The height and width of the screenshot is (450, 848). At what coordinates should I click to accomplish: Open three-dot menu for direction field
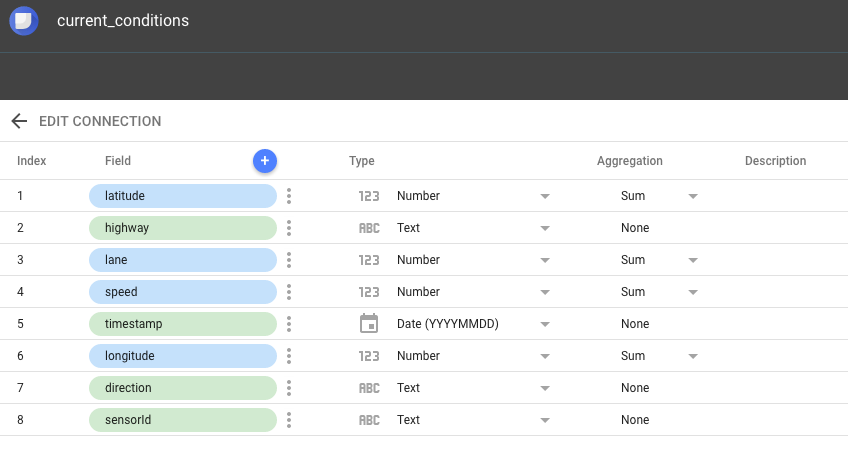pos(289,388)
